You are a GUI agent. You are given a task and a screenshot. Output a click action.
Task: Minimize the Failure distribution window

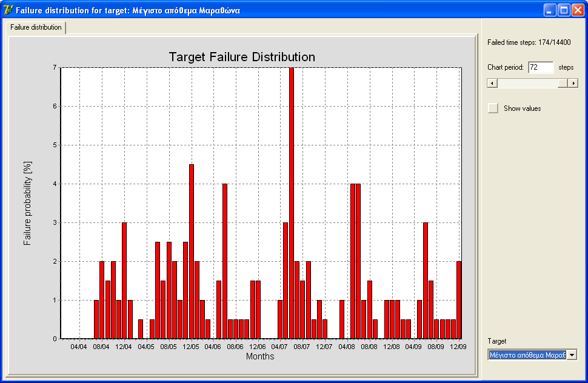tap(550, 10)
